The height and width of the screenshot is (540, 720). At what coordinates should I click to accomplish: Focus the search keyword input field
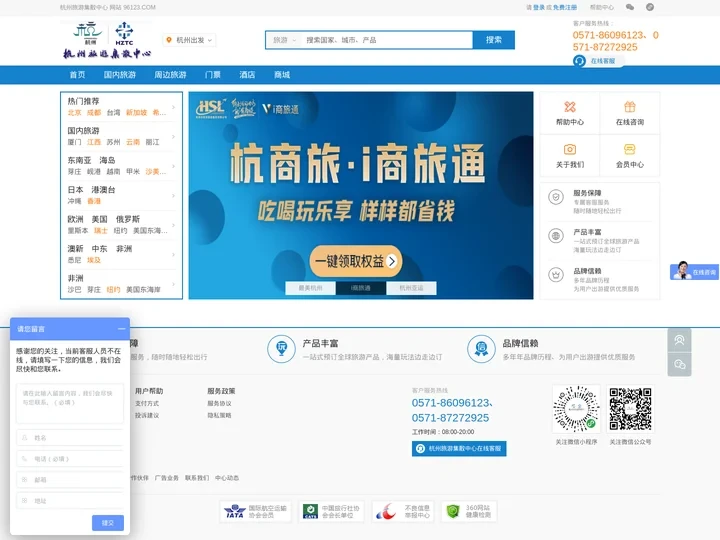[387, 40]
